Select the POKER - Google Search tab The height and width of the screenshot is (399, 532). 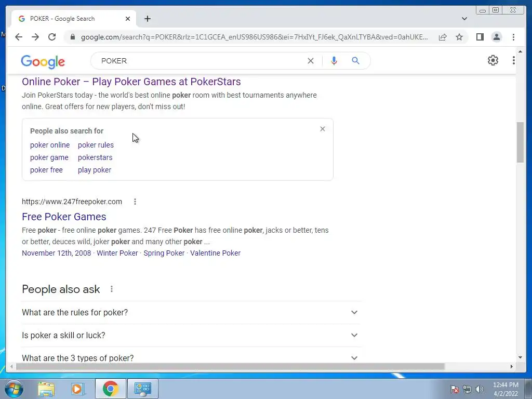pos(74,19)
